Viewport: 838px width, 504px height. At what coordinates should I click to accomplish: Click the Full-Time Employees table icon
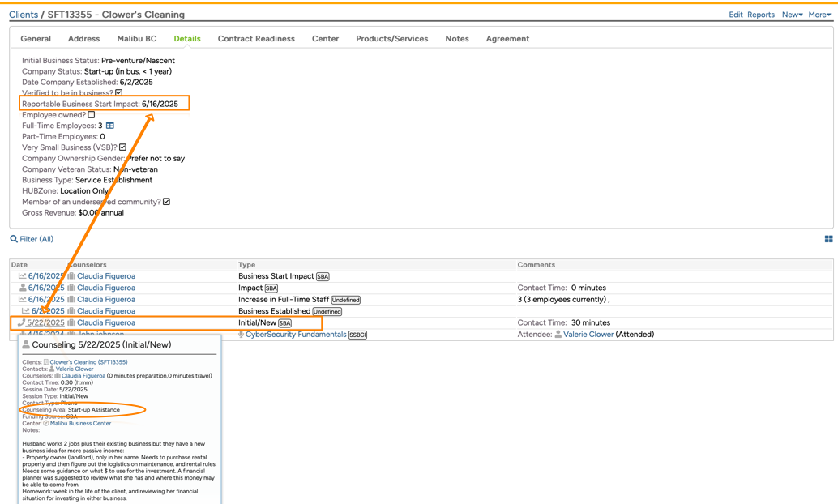(110, 126)
